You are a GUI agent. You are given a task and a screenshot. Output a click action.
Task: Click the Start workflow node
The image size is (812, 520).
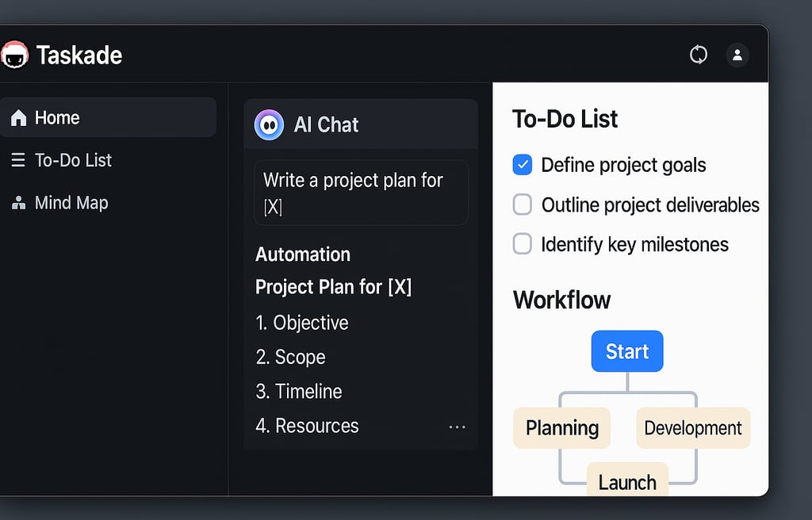pyautogui.click(x=627, y=351)
